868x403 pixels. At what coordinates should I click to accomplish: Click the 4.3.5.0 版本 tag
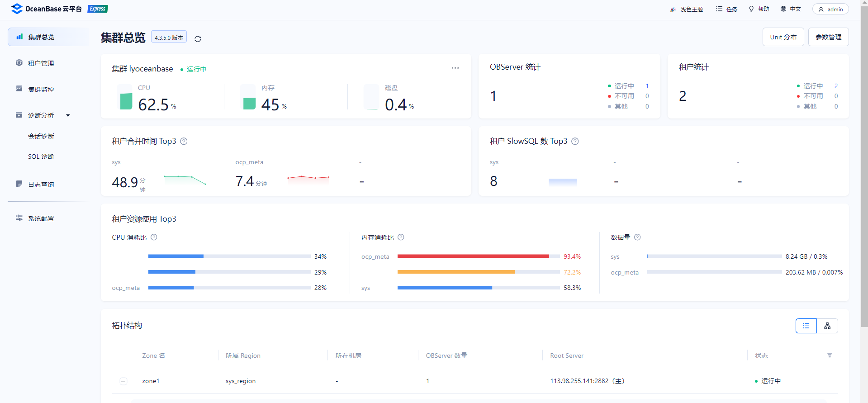(169, 38)
